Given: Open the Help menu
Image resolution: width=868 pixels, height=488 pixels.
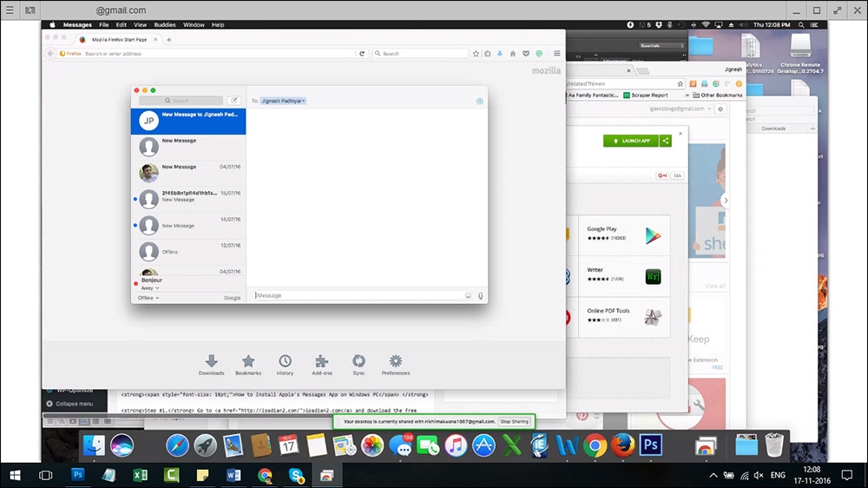Looking at the screenshot, I should tap(218, 25).
